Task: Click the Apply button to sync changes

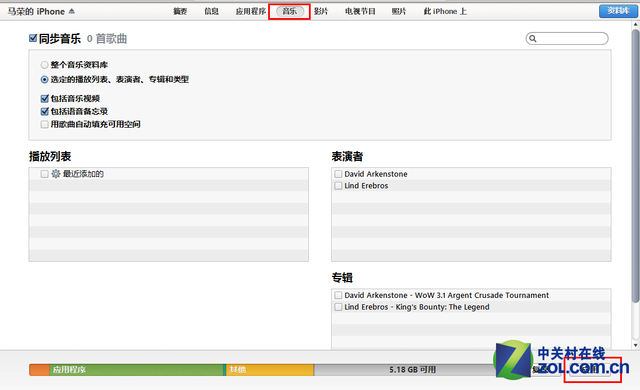Action: 590,370
